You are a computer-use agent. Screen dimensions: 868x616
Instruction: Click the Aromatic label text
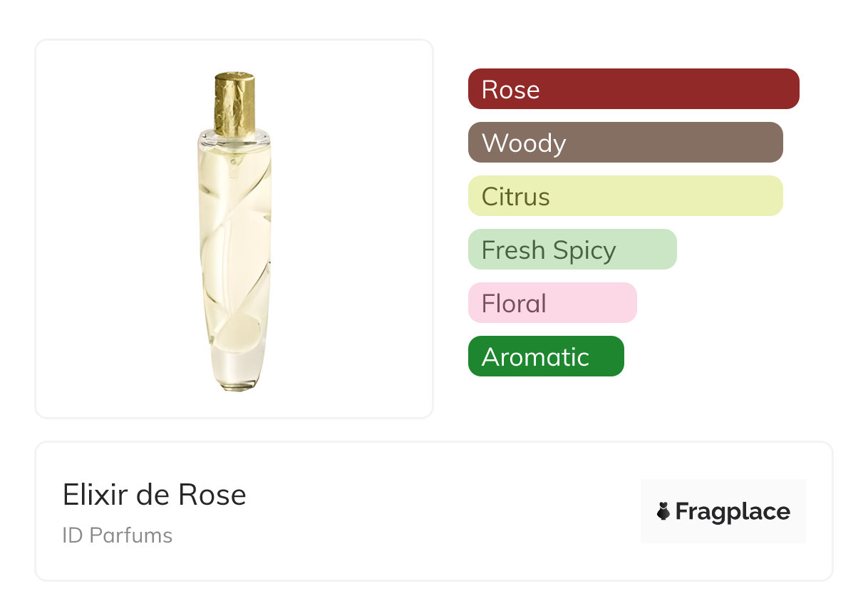[535, 357]
